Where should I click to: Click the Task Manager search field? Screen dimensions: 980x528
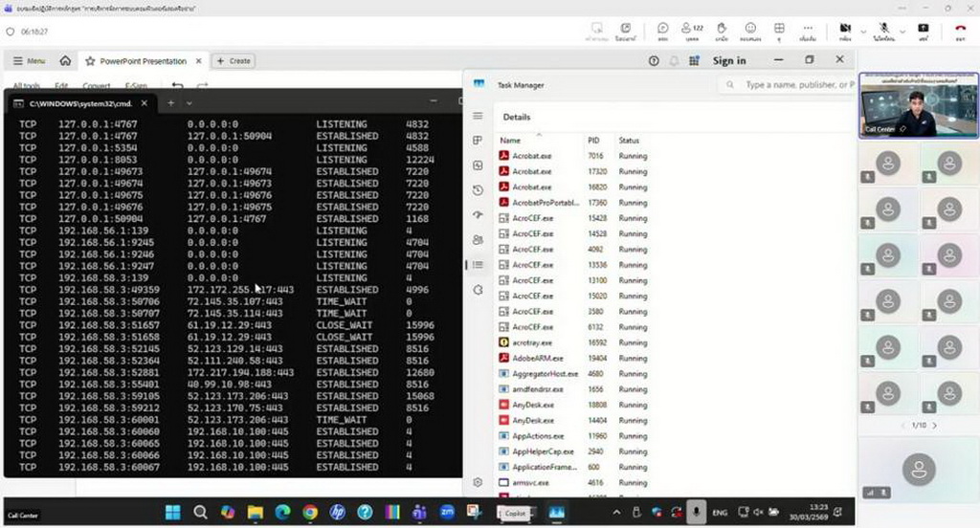[796, 85]
